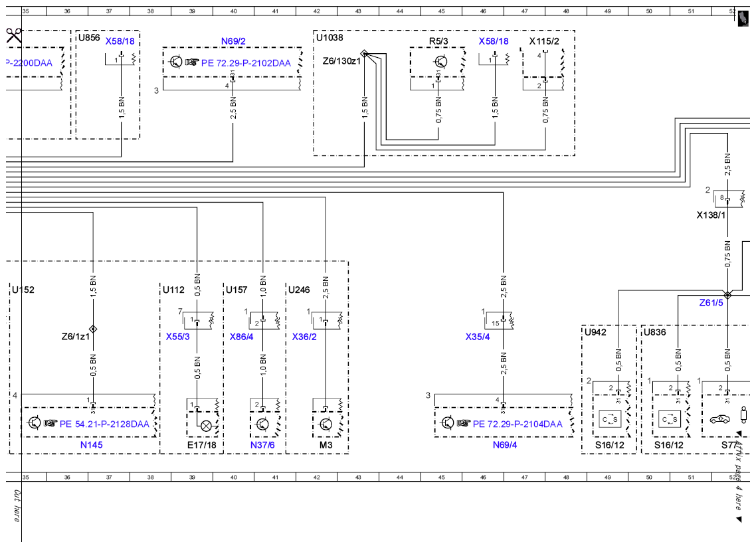The height and width of the screenshot is (548, 756).
Task: Click the R5/3 component label
Action: [x=438, y=41]
